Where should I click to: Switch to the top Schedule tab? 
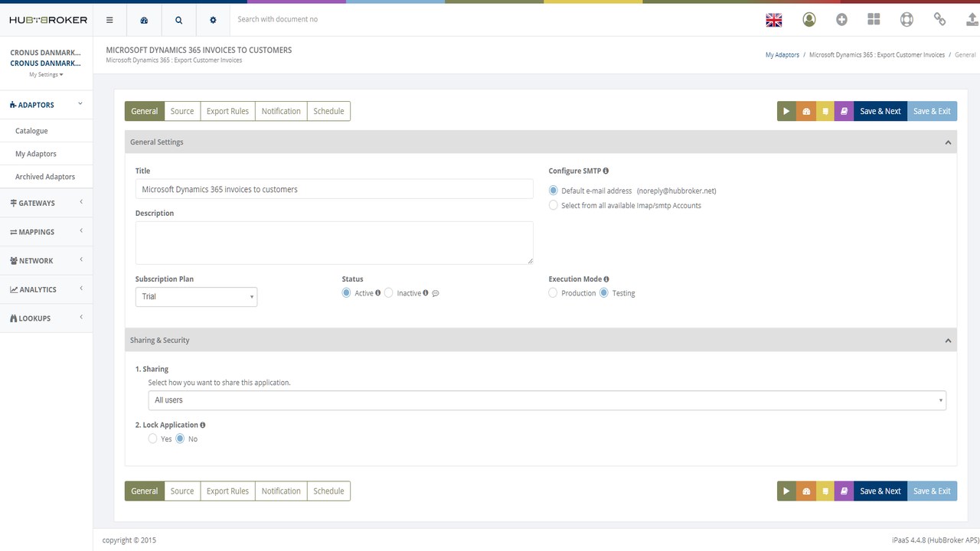[328, 111]
